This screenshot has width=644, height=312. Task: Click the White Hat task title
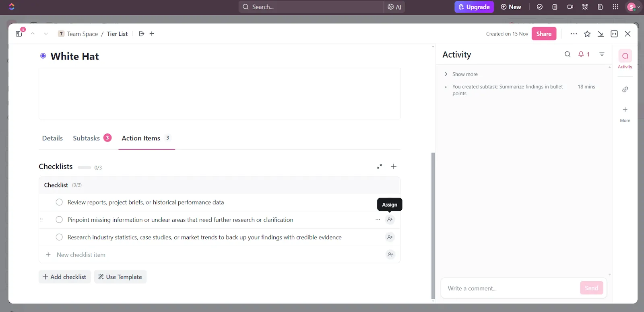[x=74, y=56]
